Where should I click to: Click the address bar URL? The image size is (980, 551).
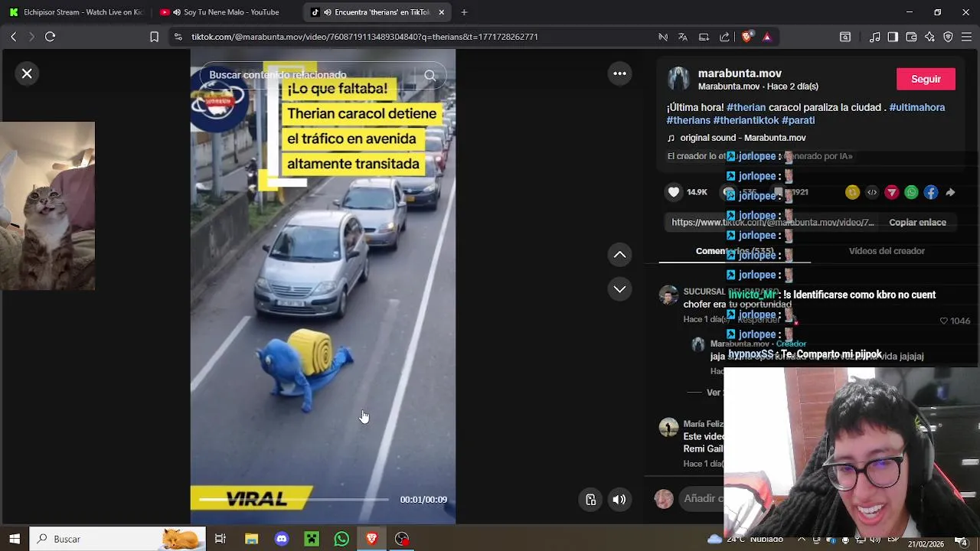pos(364,37)
